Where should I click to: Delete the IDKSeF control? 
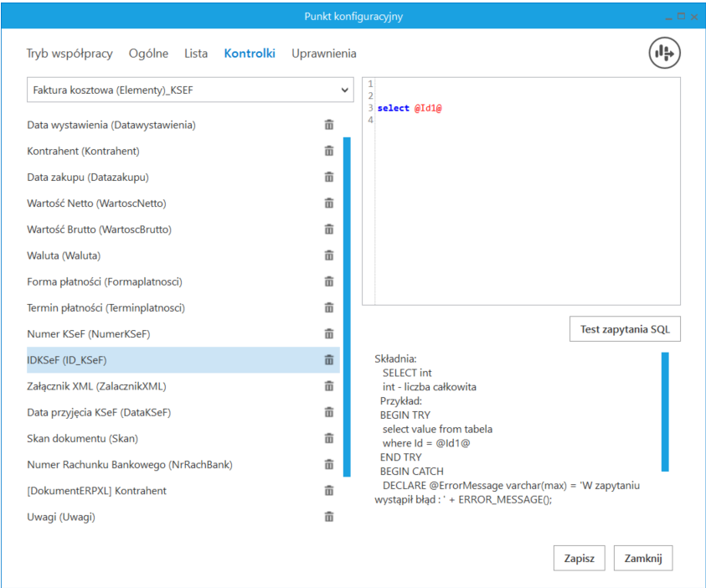(x=329, y=360)
